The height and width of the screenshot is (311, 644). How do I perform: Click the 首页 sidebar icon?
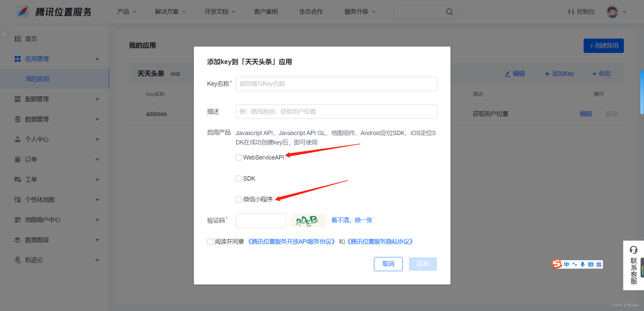[x=18, y=39]
